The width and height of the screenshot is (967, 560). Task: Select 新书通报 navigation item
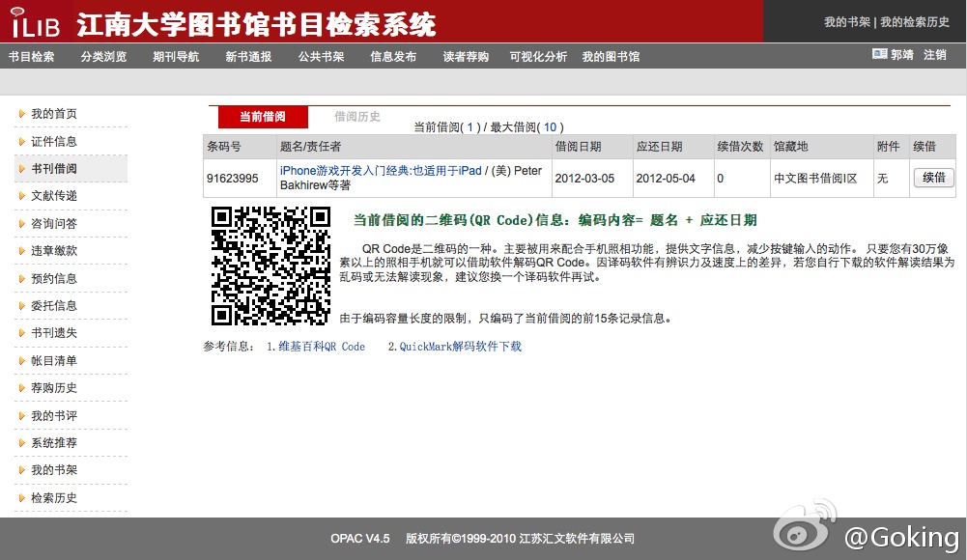pyautogui.click(x=248, y=57)
